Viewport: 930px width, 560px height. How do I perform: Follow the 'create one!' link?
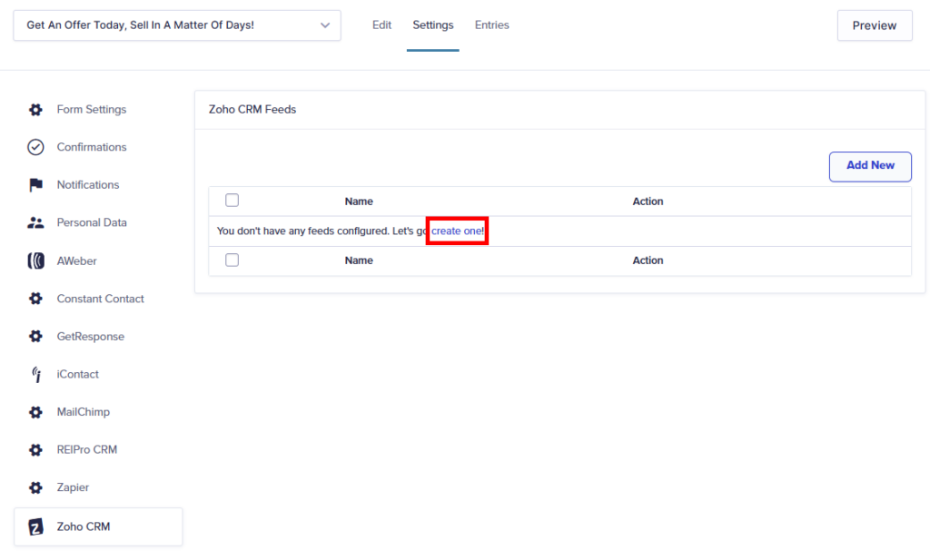coord(458,231)
